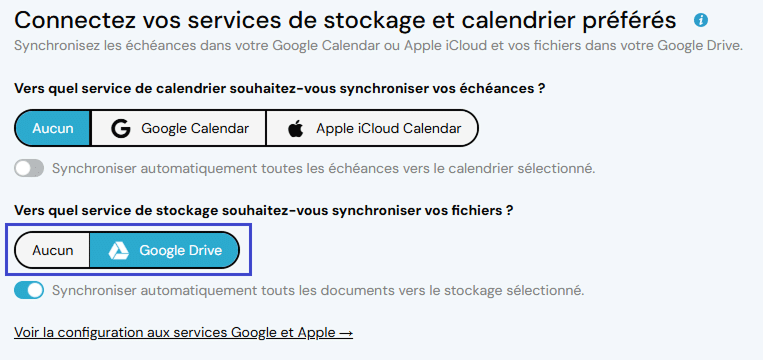Click the échéances auto-sync description label
This screenshot has width=763, height=360.
pos(324,169)
